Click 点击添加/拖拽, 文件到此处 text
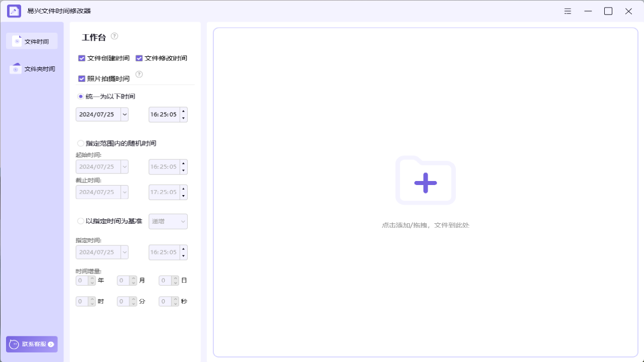 426,225
